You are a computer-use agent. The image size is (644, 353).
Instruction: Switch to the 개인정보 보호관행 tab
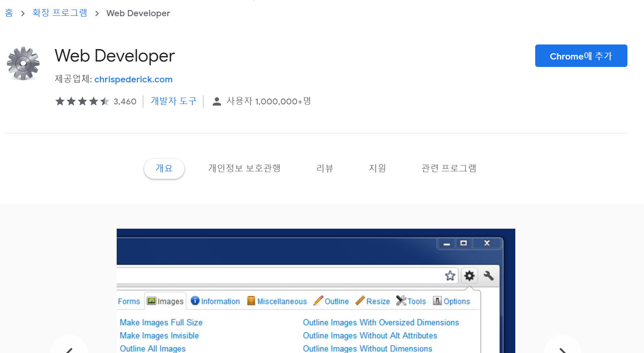coord(245,168)
